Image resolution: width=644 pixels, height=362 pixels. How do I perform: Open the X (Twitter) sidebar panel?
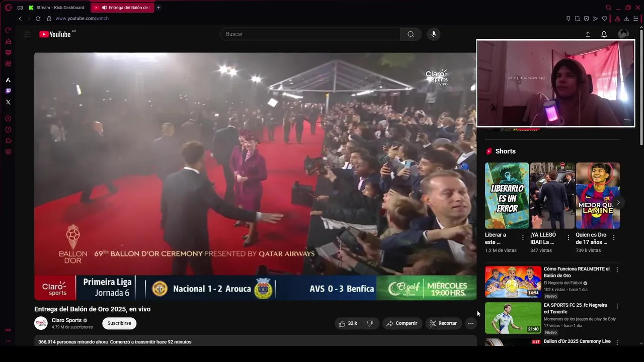coord(8,102)
